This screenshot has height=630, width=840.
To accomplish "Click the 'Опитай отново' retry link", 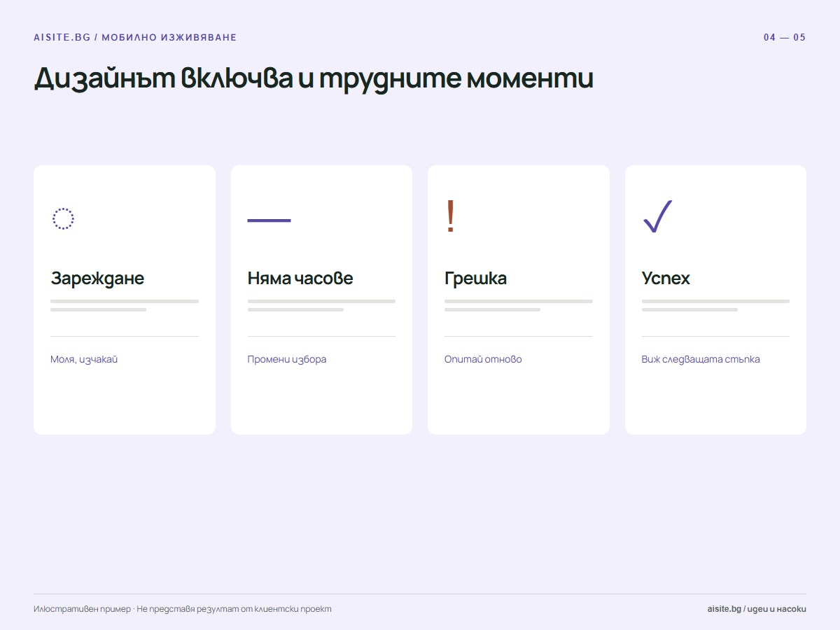I will [483, 359].
